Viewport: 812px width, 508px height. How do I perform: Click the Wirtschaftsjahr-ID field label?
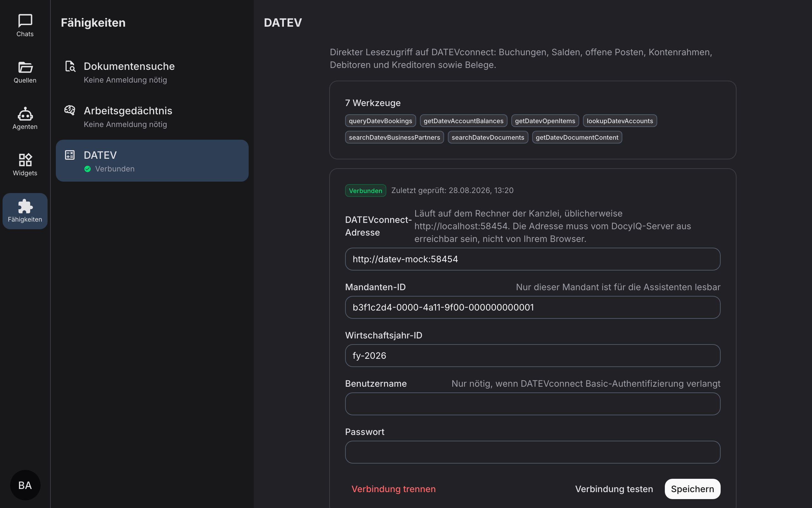383,335
